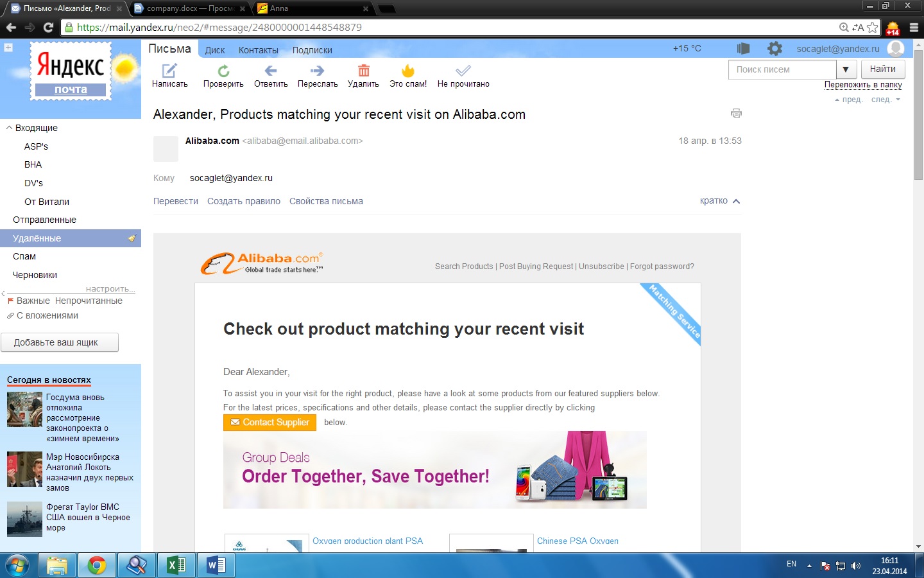The height and width of the screenshot is (578, 924).
Task: Switch to Контакты tab
Action: 259,50
